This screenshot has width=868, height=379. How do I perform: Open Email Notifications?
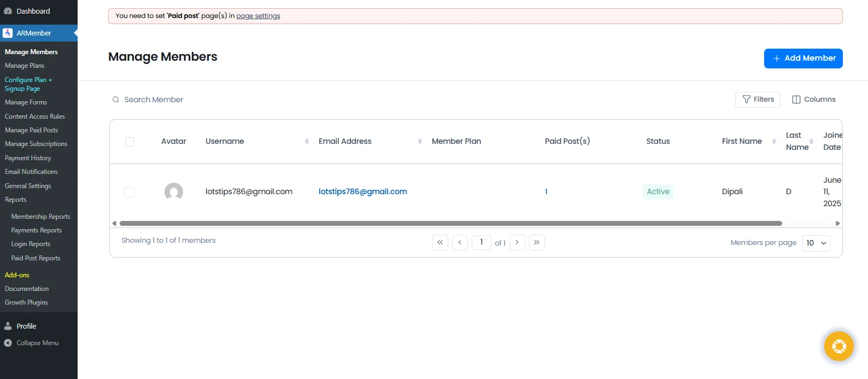31,172
